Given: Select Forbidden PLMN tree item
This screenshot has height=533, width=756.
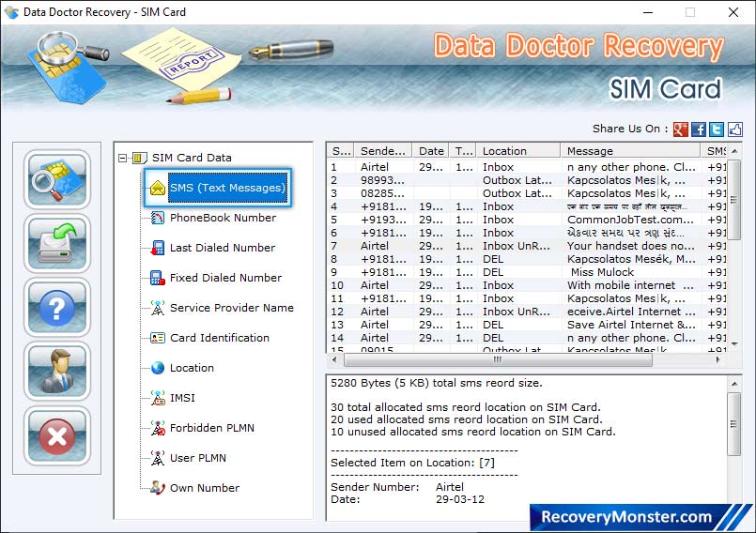Looking at the screenshot, I should (211, 428).
